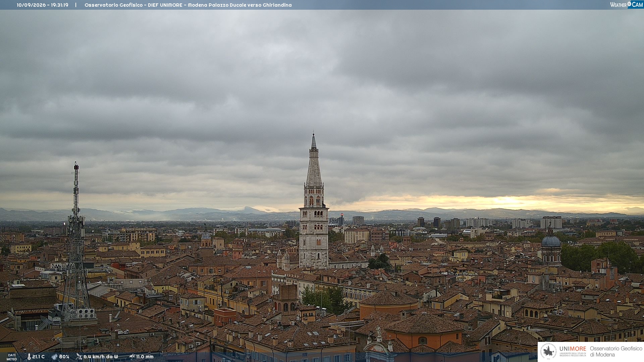Click the wind speed icon

coord(79,357)
